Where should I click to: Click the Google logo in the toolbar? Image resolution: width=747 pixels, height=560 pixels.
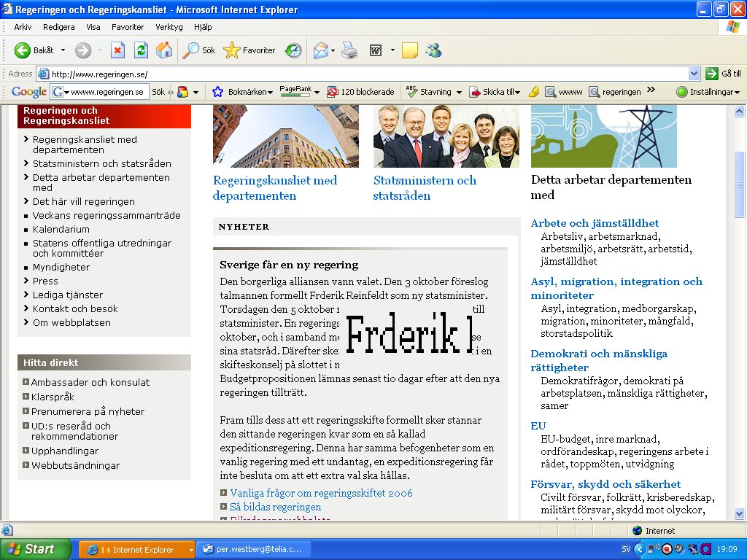point(29,92)
